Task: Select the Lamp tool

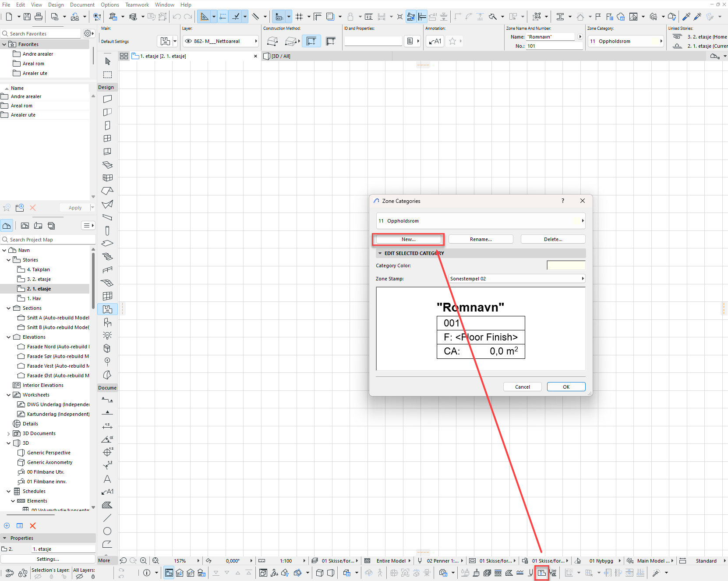Action: (x=107, y=336)
